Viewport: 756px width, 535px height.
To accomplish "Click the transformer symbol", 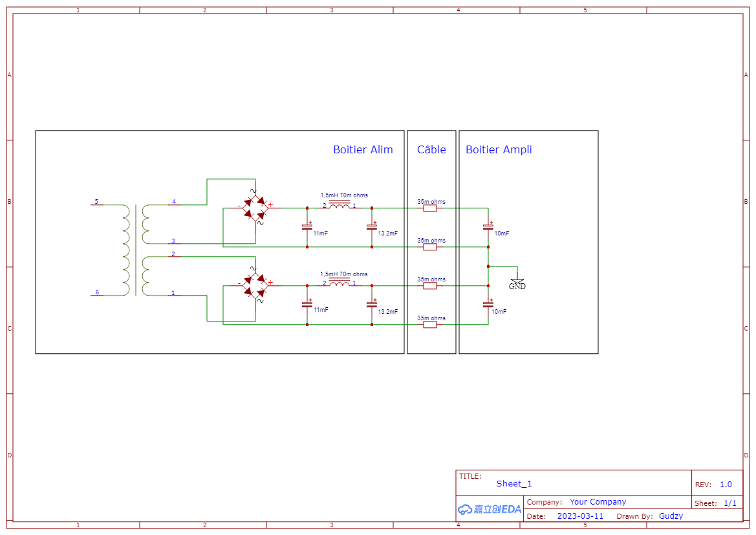I will tap(136, 250).
